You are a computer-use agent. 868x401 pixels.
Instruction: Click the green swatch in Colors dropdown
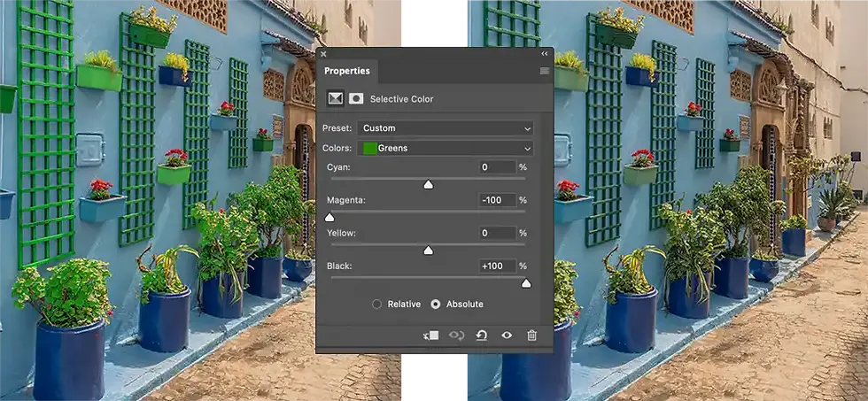(x=370, y=148)
